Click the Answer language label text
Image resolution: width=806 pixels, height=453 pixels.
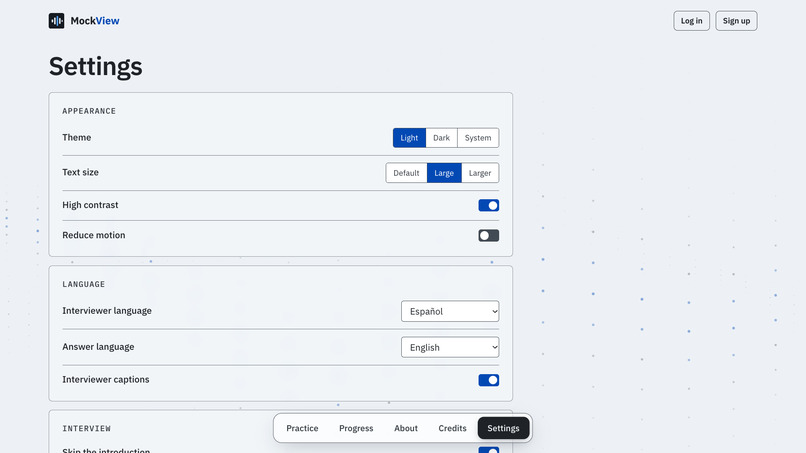pyautogui.click(x=98, y=347)
